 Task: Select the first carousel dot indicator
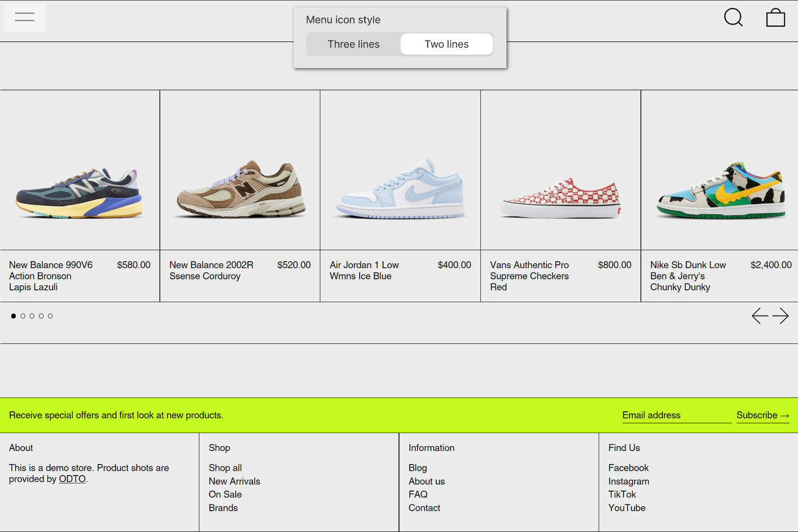pyautogui.click(x=13, y=315)
